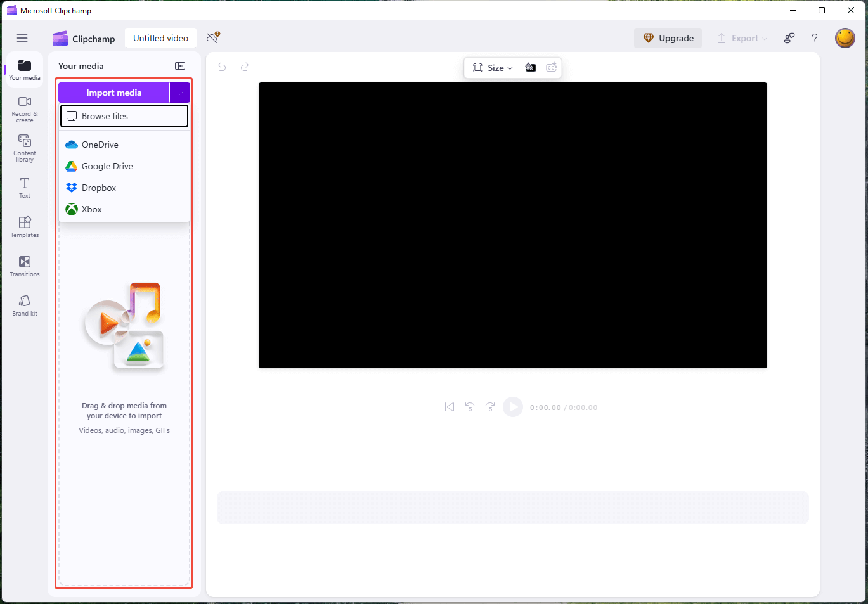Open the captions tool above the preview
868x604 pixels.
pos(551,67)
